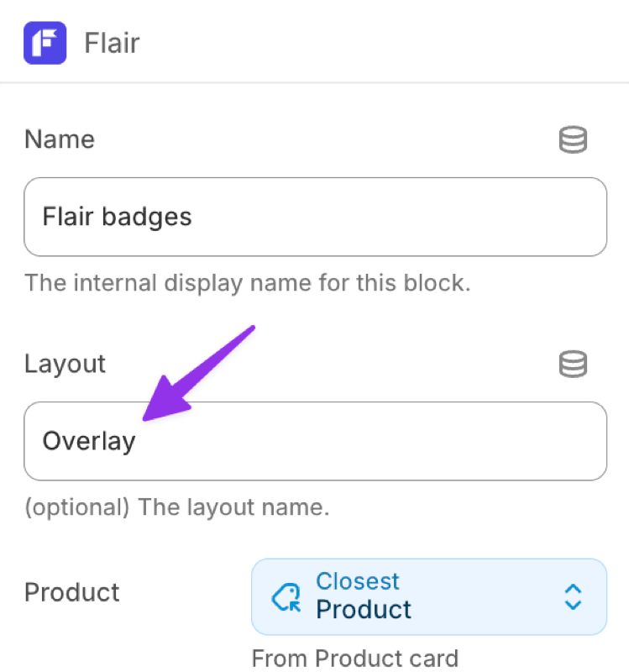Screen dimensions: 629x672
Task: Click the Flair title in the header
Action: point(111,43)
